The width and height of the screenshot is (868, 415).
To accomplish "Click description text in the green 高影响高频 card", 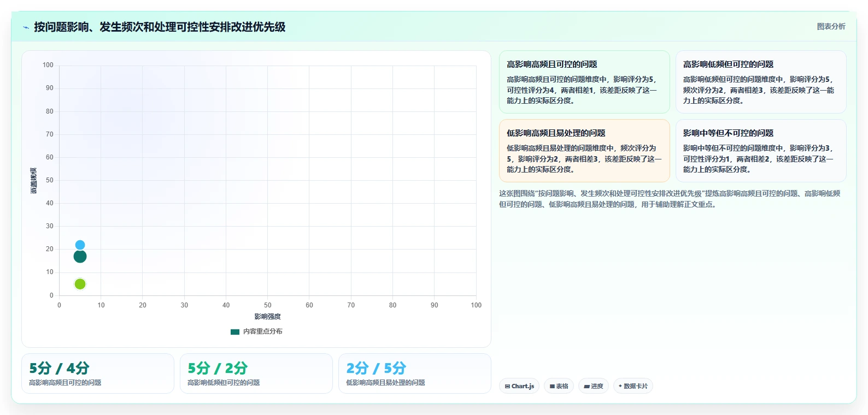I will (x=582, y=90).
